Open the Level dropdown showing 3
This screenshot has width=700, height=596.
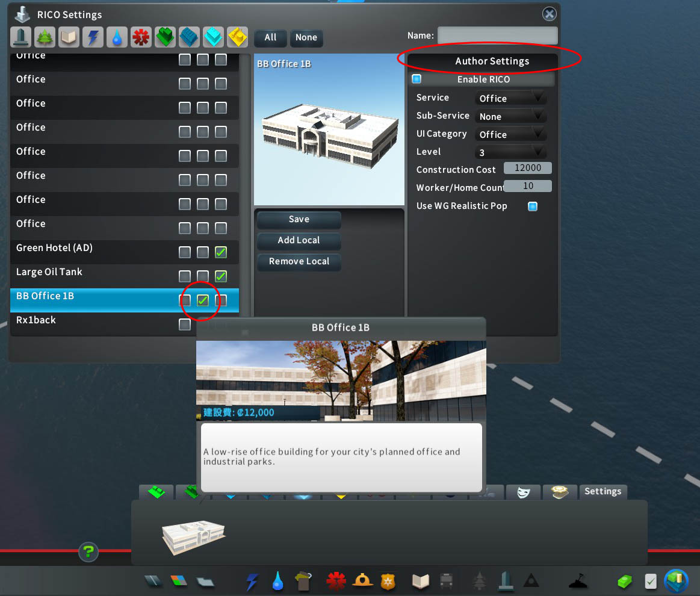coord(510,152)
